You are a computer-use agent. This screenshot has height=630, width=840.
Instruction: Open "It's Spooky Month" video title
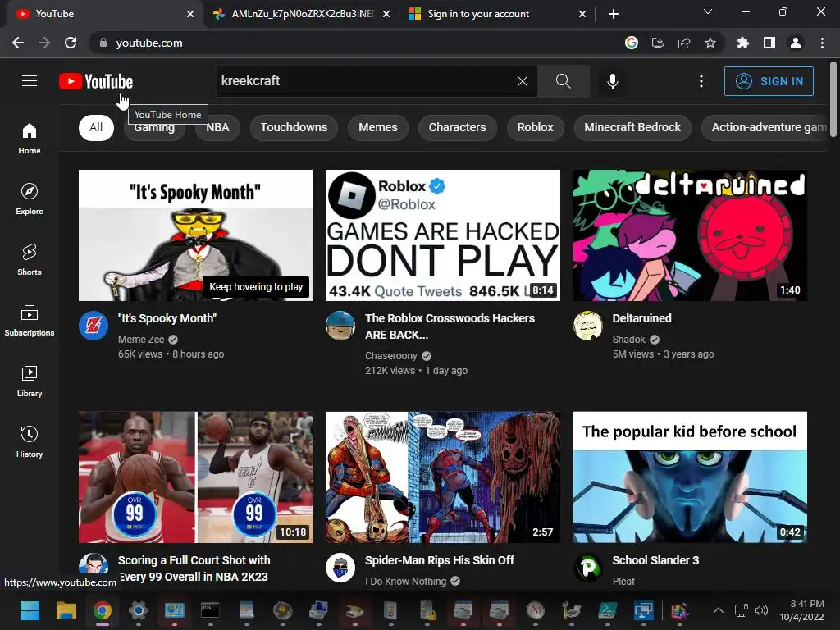(x=167, y=318)
